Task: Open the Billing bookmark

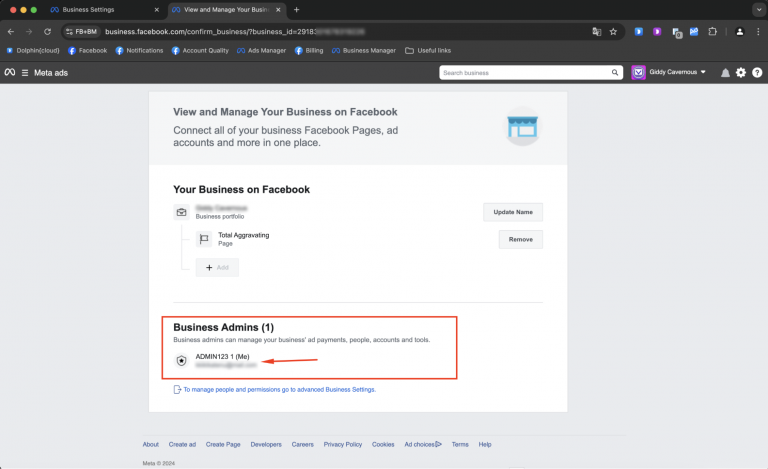Action: (x=309, y=50)
